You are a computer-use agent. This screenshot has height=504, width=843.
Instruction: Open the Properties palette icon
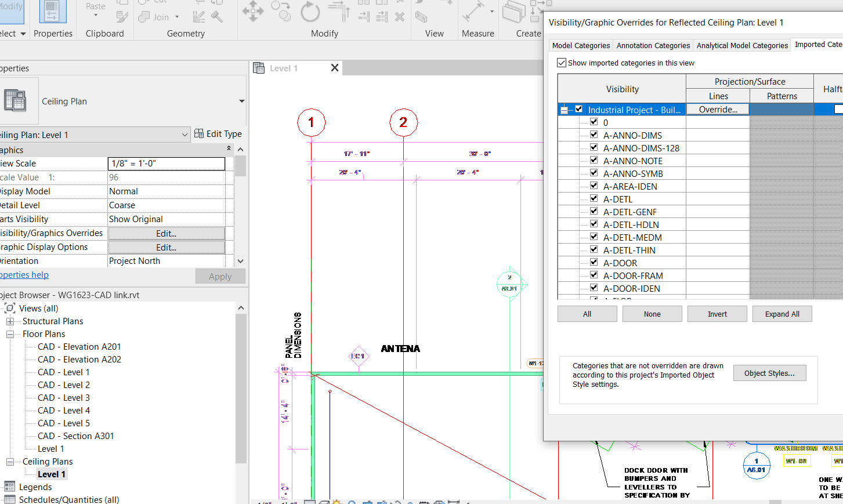pyautogui.click(x=53, y=12)
